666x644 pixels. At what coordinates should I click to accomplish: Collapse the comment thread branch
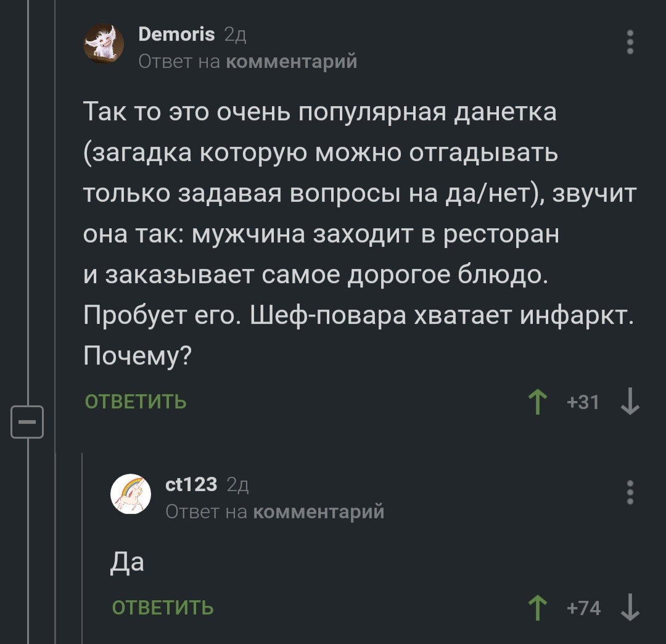pos(27,422)
